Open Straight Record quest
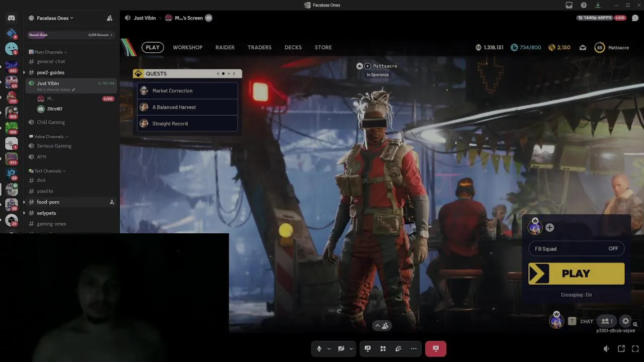The height and width of the screenshot is (362, 644). point(187,124)
